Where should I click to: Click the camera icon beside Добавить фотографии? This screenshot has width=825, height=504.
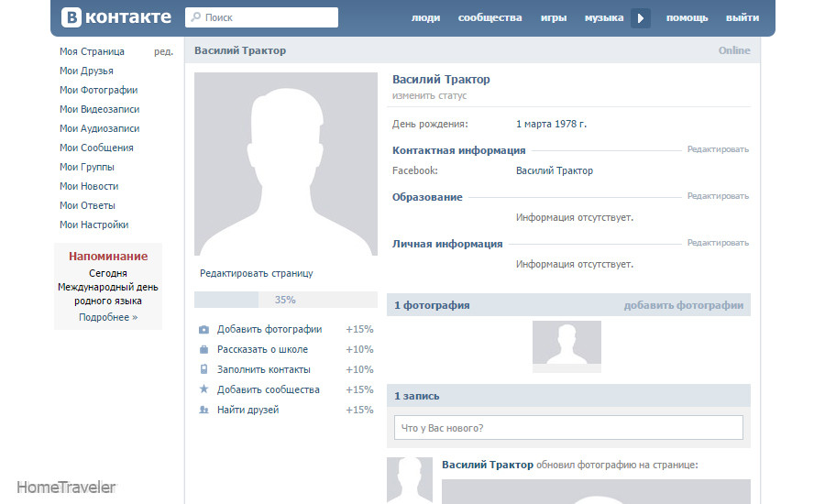(203, 330)
